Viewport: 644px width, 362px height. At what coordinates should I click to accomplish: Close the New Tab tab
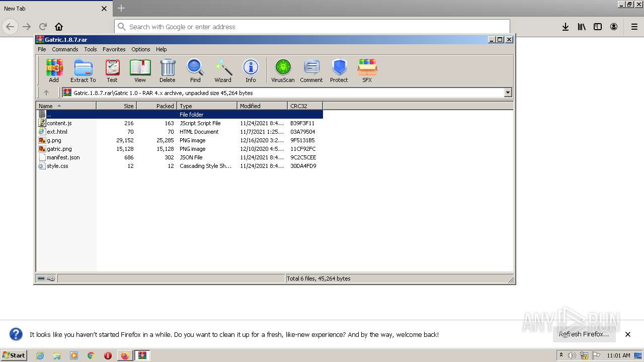point(104,9)
